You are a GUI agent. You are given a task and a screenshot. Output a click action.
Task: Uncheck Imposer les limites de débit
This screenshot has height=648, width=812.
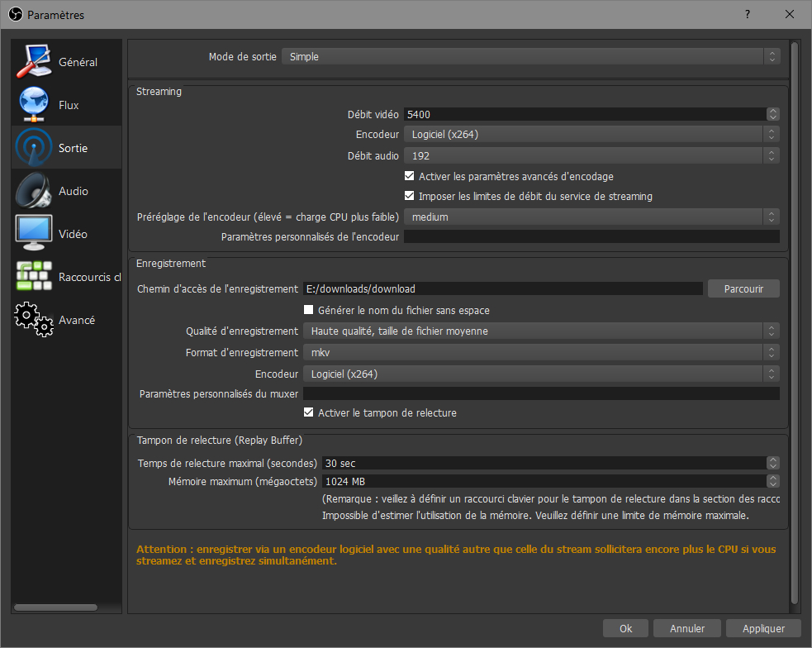[409, 196]
